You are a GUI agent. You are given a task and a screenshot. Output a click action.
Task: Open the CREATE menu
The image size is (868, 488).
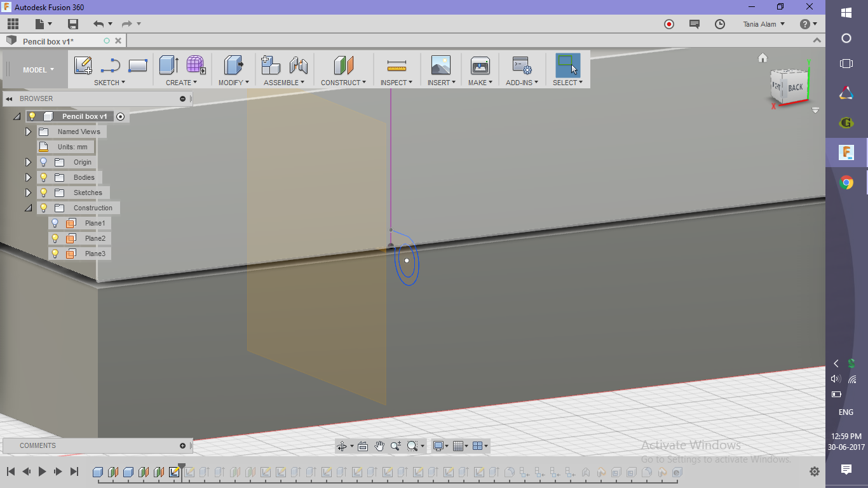pyautogui.click(x=181, y=83)
